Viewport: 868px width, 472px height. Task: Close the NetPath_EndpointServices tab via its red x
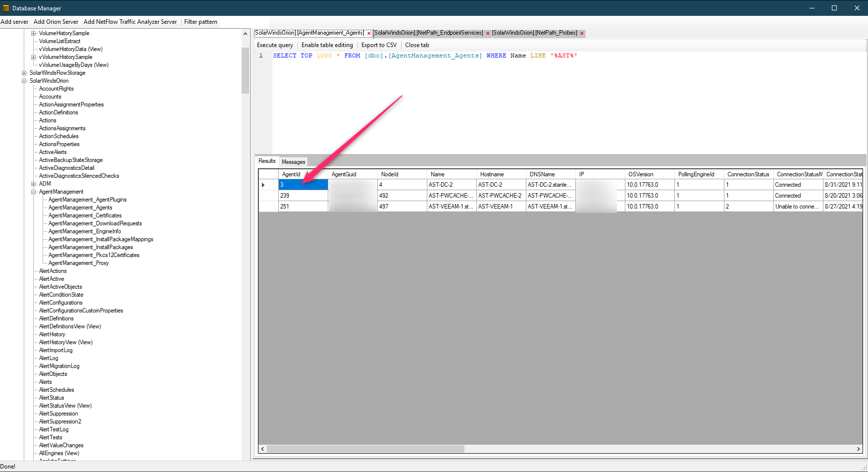pyautogui.click(x=488, y=33)
